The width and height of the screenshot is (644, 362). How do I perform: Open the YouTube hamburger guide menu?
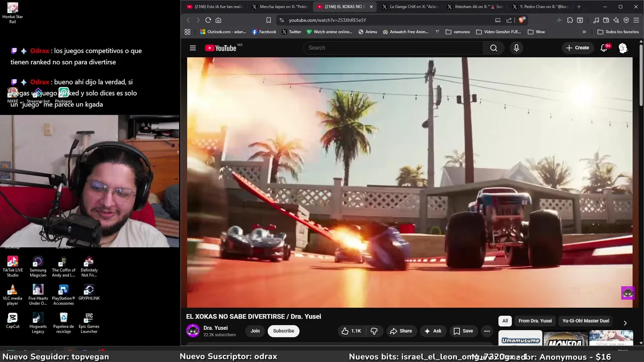coord(193,48)
